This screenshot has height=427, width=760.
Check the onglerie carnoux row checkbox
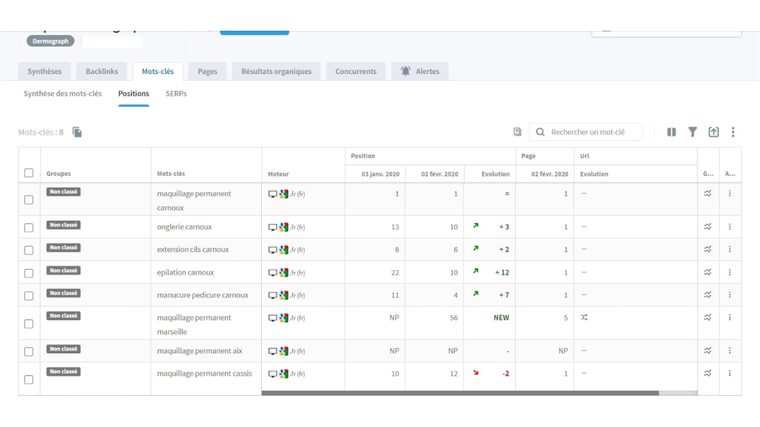29,227
